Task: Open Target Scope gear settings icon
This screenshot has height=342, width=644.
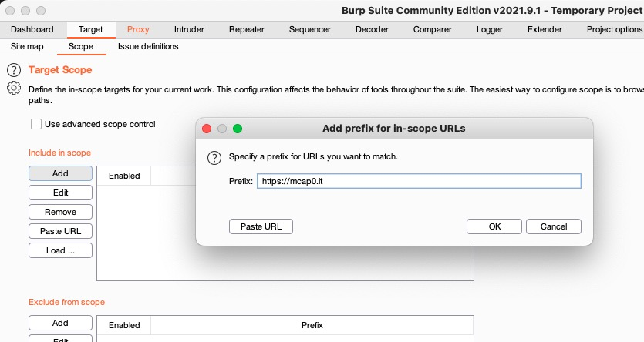Action: pos(14,88)
